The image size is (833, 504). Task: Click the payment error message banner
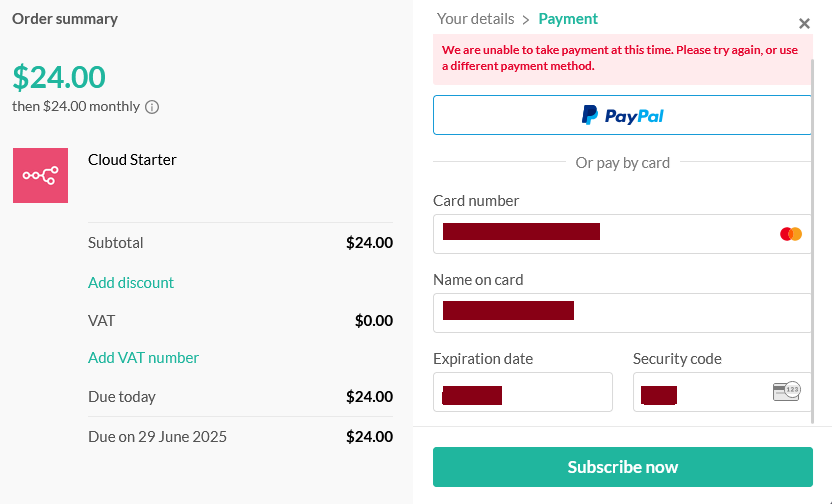622,58
